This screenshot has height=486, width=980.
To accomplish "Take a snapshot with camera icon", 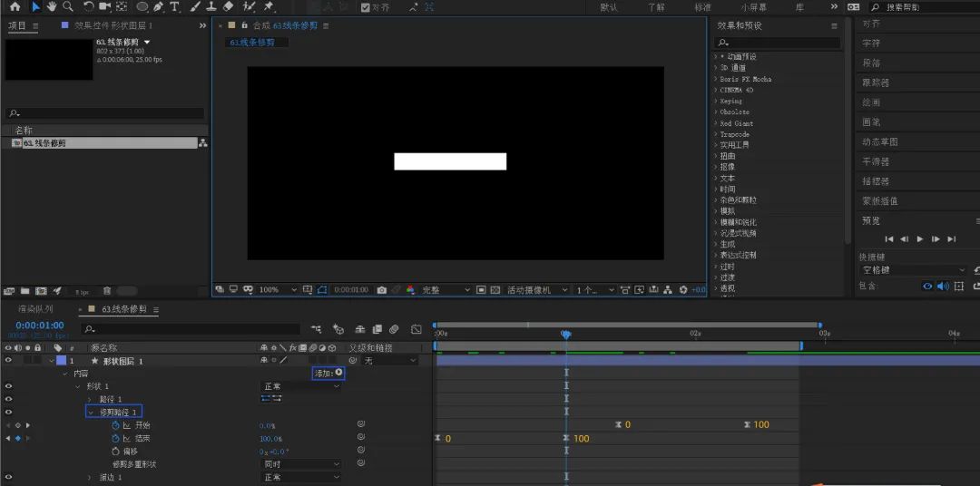I will point(381,290).
